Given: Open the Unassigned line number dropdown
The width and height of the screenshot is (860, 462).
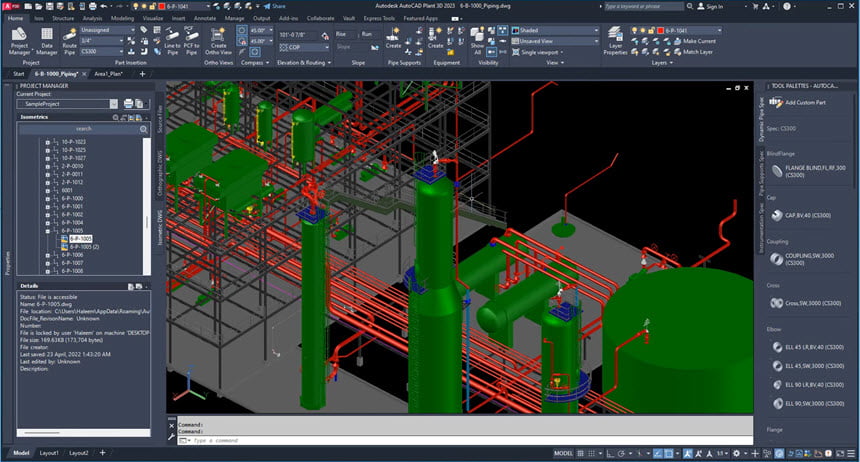Looking at the screenshot, I should click(x=108, y=30).
